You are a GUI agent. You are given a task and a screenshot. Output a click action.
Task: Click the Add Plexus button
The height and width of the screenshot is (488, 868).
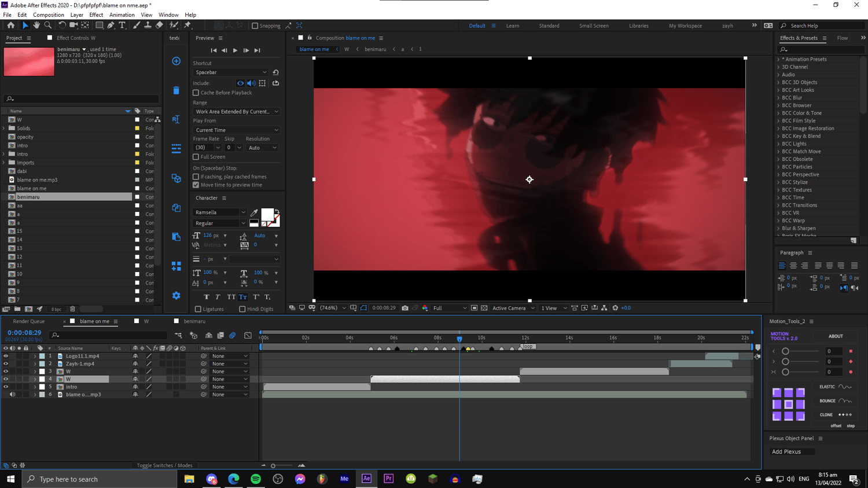pyautogui.click(x=792, y=452)
